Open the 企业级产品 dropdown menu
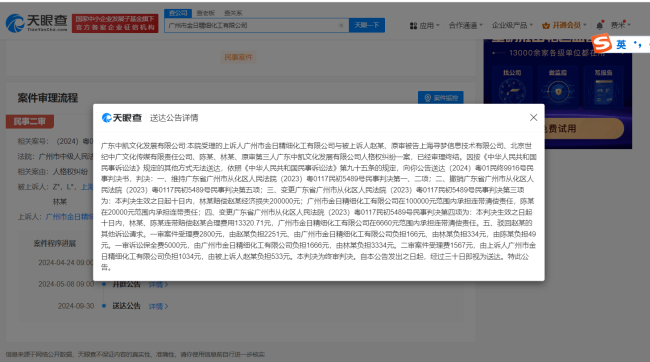Viewport: 650px width, 362px height. pyautogui.click(x=512, y=26)
